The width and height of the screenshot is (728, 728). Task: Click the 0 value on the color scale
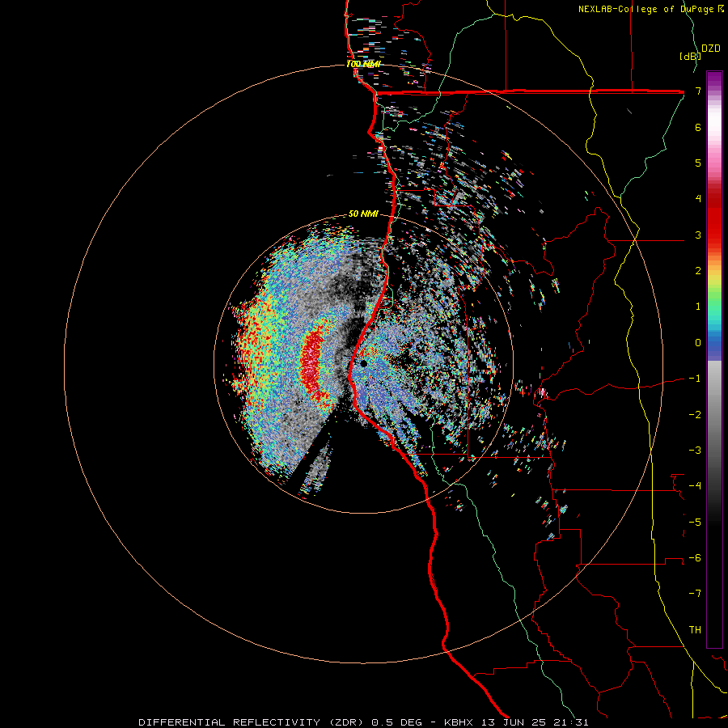698,343
